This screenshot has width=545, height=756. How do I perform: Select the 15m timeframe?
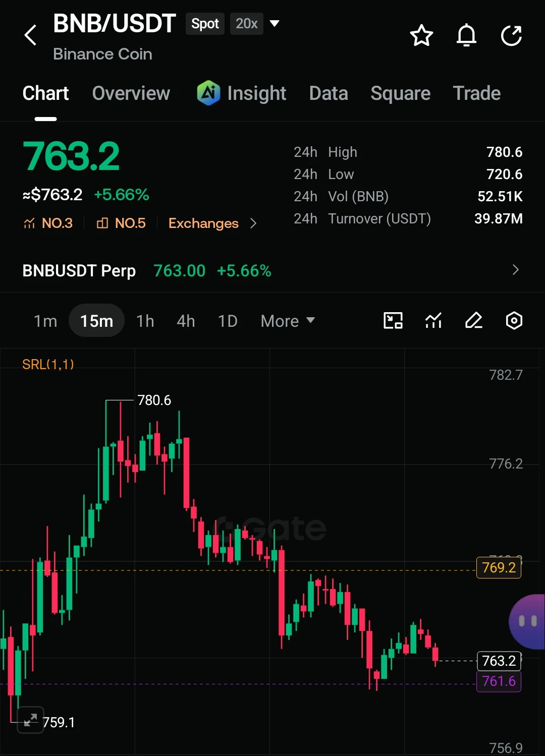tap(96, 321)
